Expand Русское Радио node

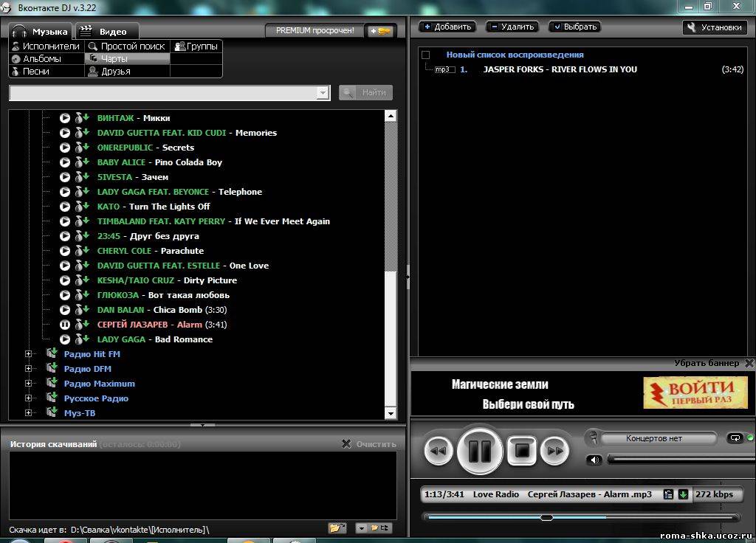click(29, 398)
